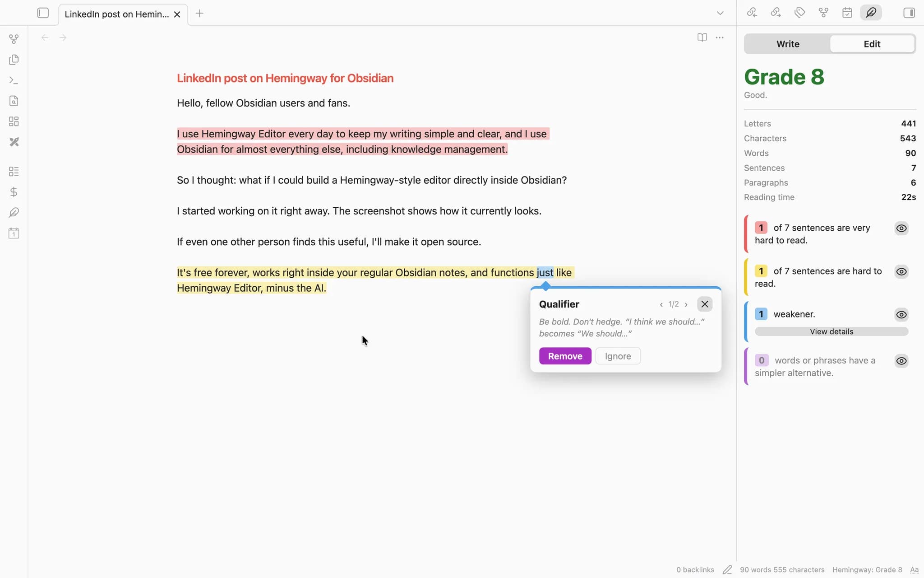Image resolution: width=924 pixels, height=578 pixels.
Task: Toggle visibility of hard to read sentences
Action: [x=901, y=272]
